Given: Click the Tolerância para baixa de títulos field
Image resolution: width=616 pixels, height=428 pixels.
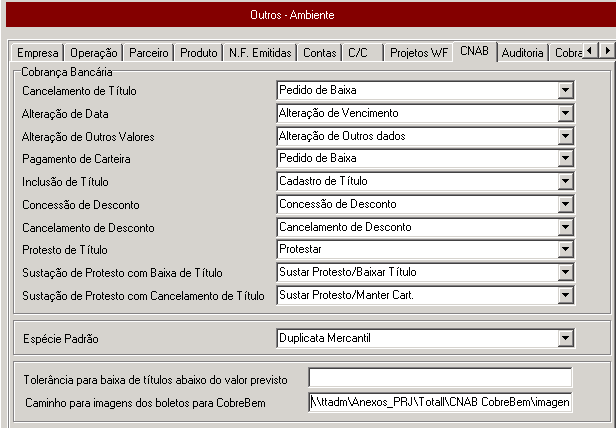Looking at the screenshot, I should [440, 378].
